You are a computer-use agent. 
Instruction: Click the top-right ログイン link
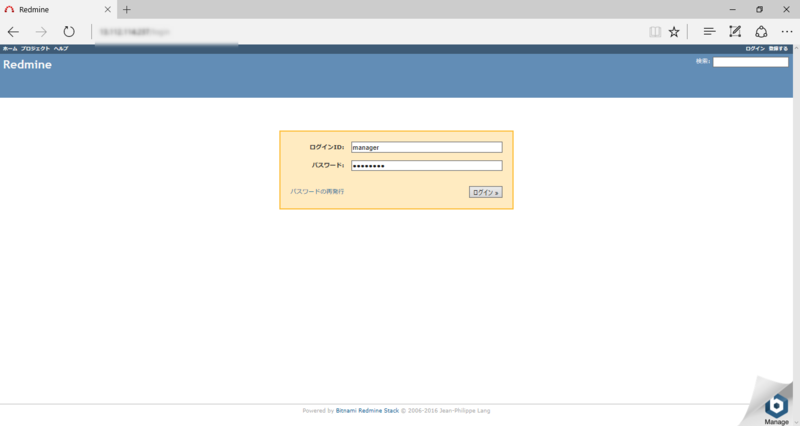tap(755, 48)
